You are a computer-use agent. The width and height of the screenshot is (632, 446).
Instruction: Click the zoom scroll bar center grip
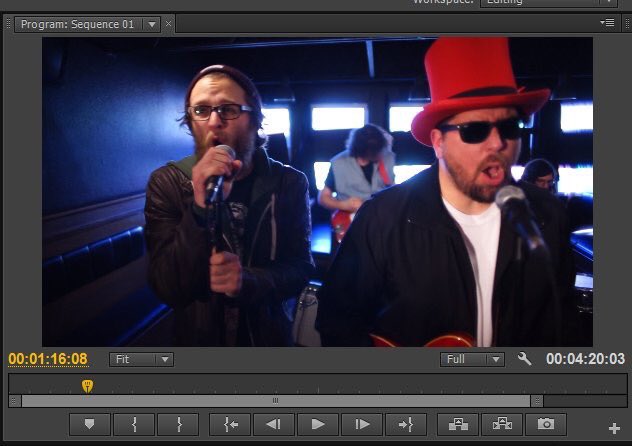tap(275, 401)
